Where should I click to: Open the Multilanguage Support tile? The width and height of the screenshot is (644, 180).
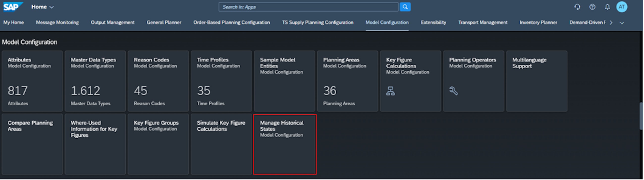(537, 81)
